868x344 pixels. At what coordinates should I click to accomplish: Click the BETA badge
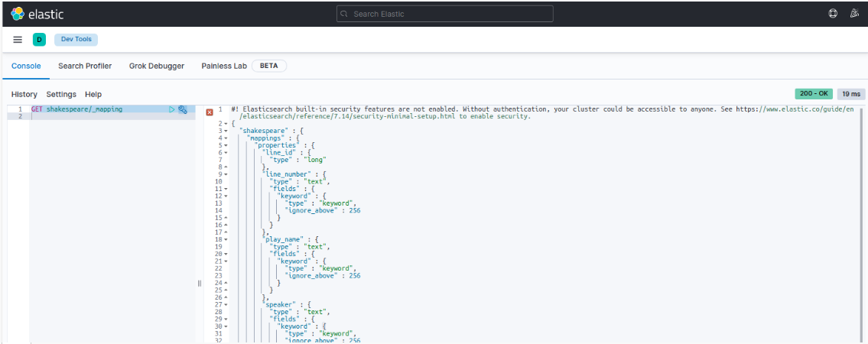point(269,66)
